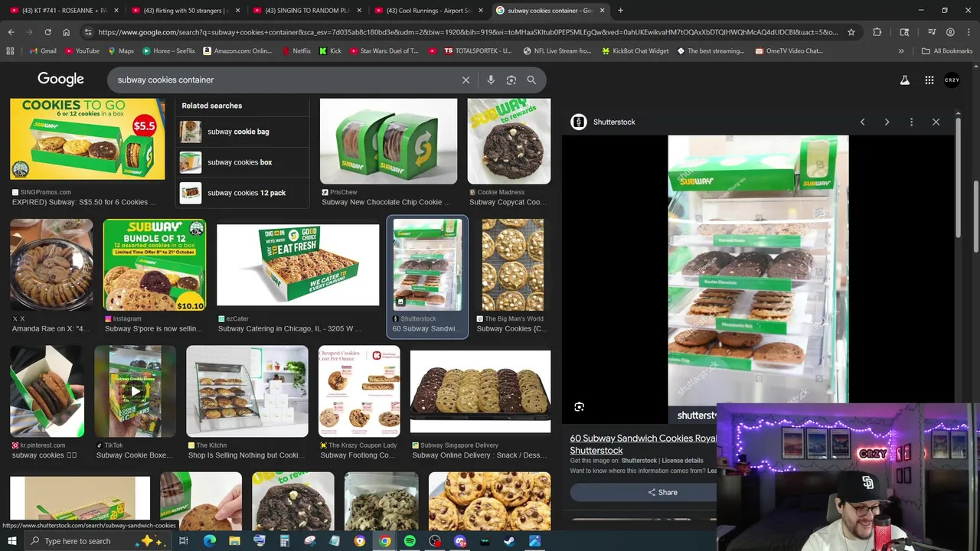This screenshot has width=980, height=551.
Task: Switch to flirting with 50 strangers tab
Action: pyautogui.click(x=184, y=10)
